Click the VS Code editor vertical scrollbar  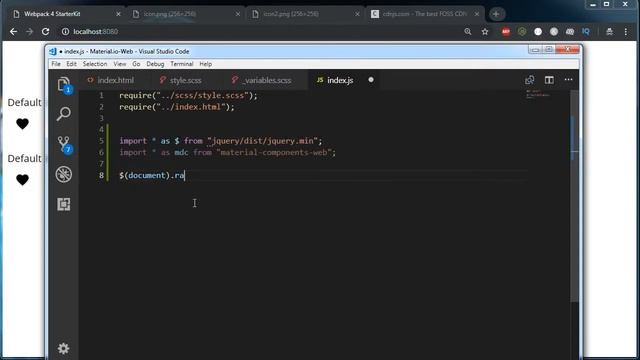[574, 196]
